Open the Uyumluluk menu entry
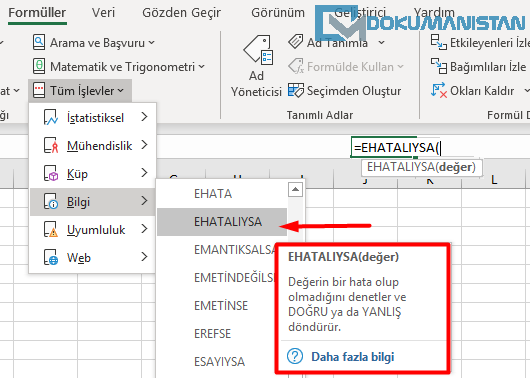The width and height of the screenshot is (530, 378). tap(93, 230)
